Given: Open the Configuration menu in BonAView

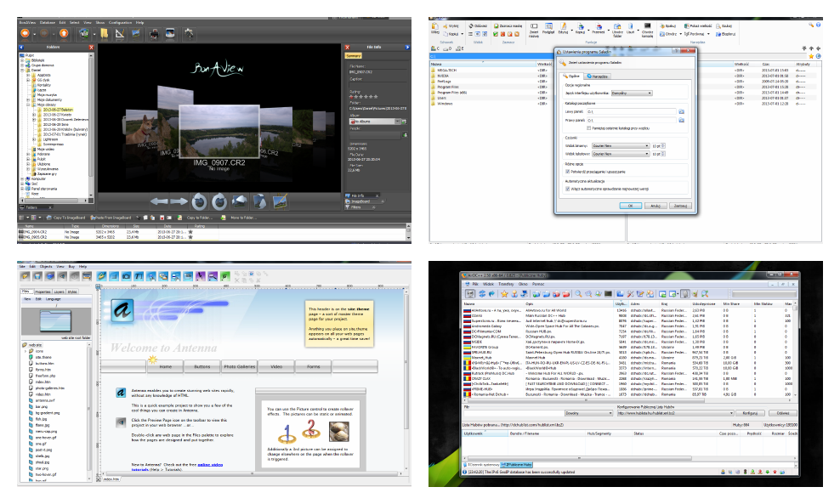Looking at the screenshot, I should 120,22.
